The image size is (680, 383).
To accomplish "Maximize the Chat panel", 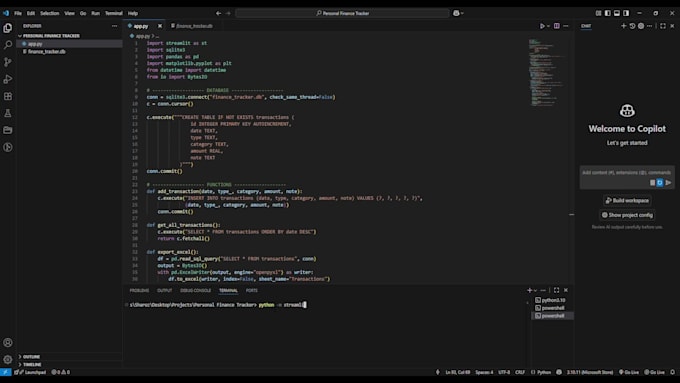I will pyautogui.click(x=663, y=26).
